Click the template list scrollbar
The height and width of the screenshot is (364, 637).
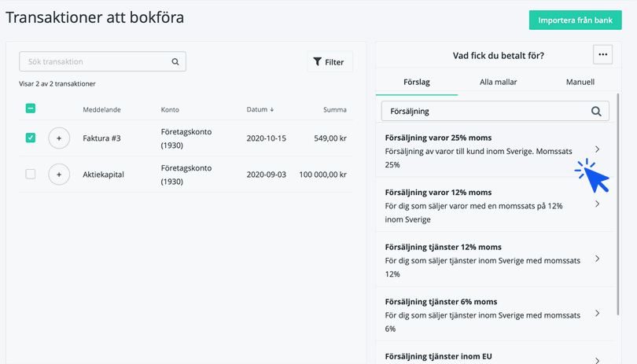[618, 204]
